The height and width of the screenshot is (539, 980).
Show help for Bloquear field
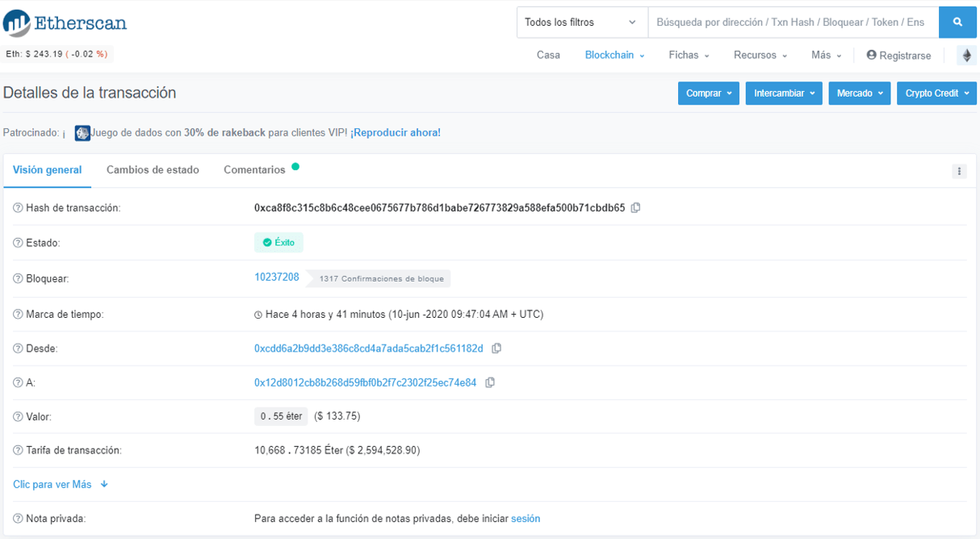click(x=18, y=278)
